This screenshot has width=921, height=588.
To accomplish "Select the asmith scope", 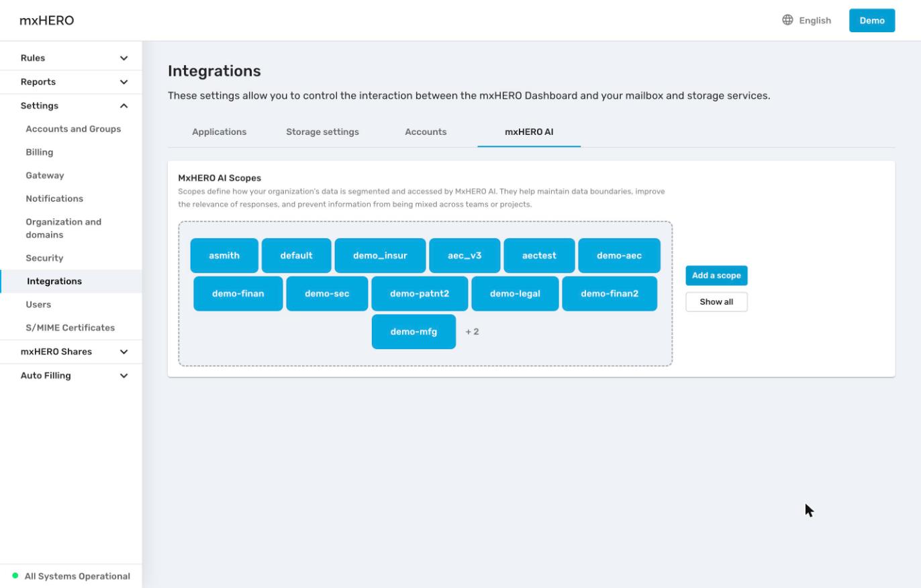I will click(224, 256).
